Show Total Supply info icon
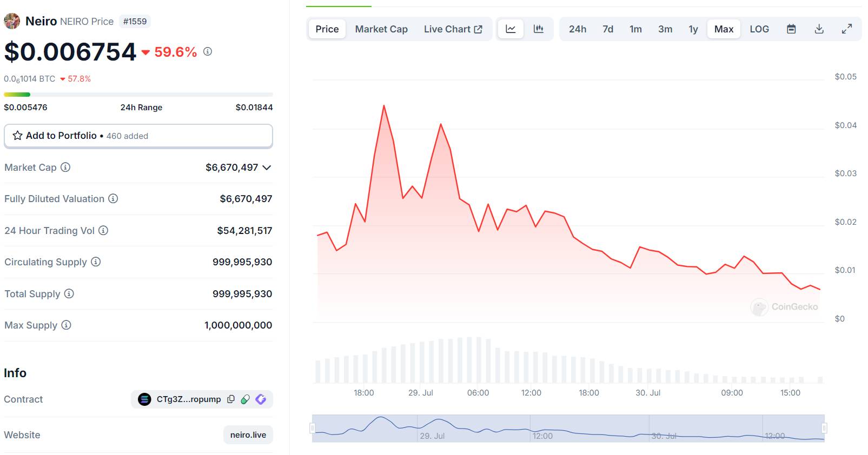The width and height of the screenshot is (868, 455). click(69, 293)
